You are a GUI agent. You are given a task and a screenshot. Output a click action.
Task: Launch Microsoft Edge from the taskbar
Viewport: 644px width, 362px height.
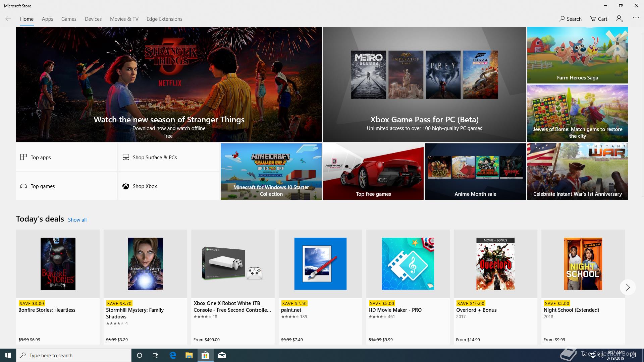[173, 355]
